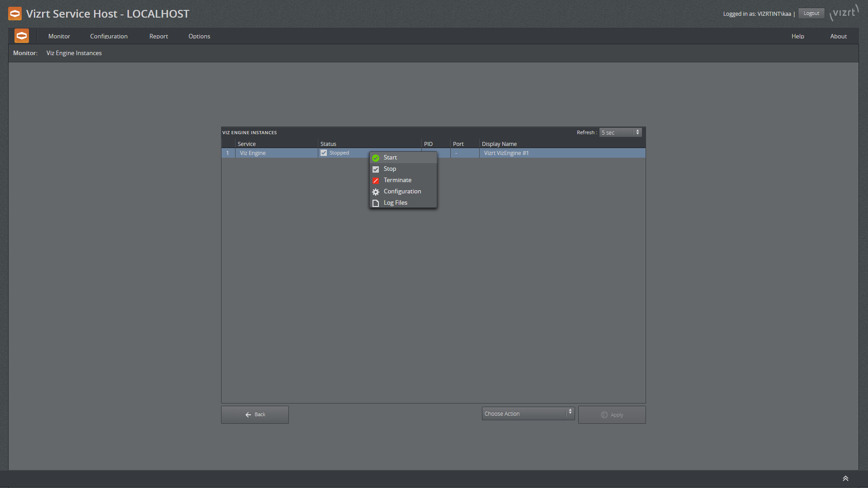Click the Configuration option in context menu
Screen dimensions: 868x488
point(402,191)
